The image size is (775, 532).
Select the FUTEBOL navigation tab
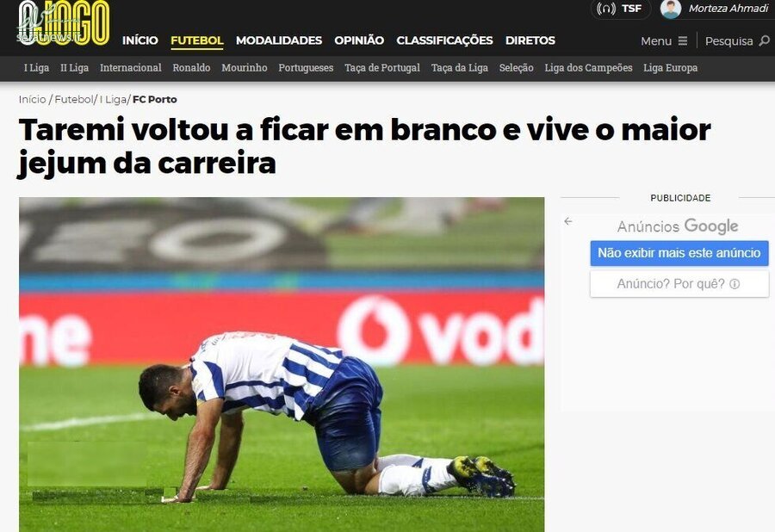[x=196, y=40]
